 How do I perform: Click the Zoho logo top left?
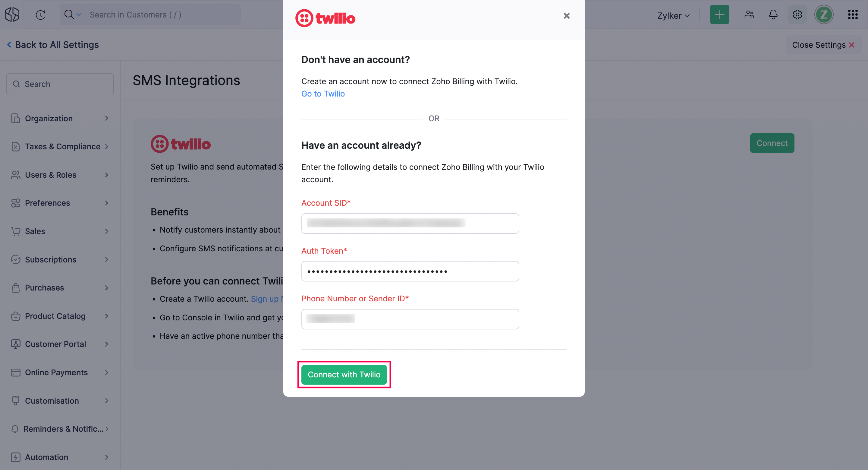click(x=12, y=14)
